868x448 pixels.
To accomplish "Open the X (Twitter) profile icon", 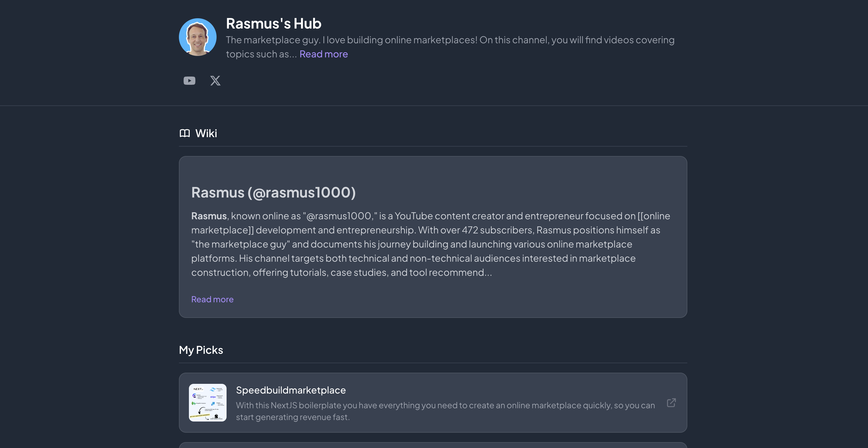I will [x=215, y=81].
